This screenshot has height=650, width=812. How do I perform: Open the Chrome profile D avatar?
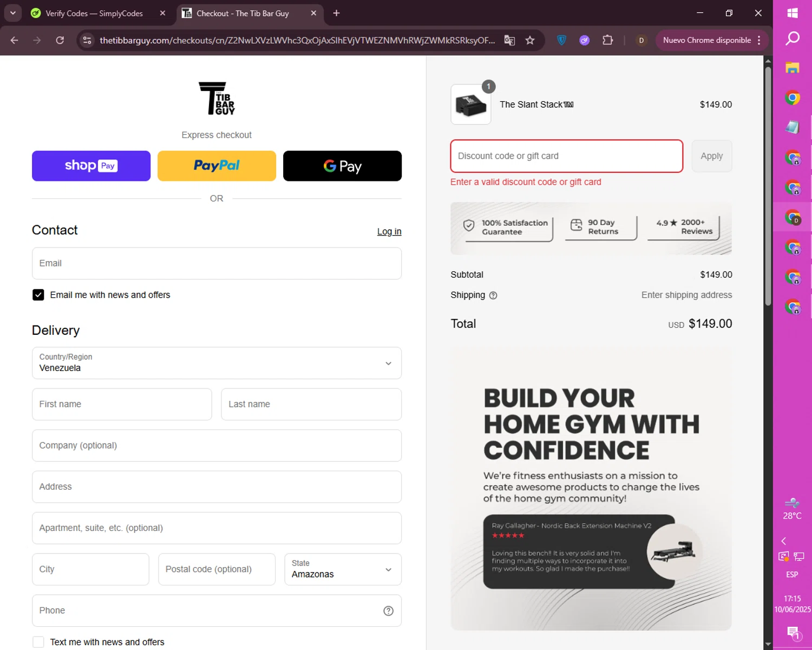pyautogui.click(x=641, y=40)
